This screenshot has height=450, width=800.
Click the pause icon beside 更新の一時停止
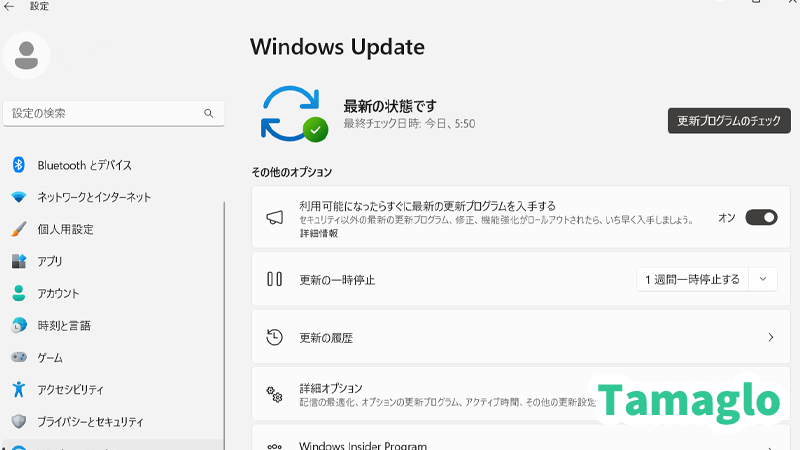coord(274,279)
